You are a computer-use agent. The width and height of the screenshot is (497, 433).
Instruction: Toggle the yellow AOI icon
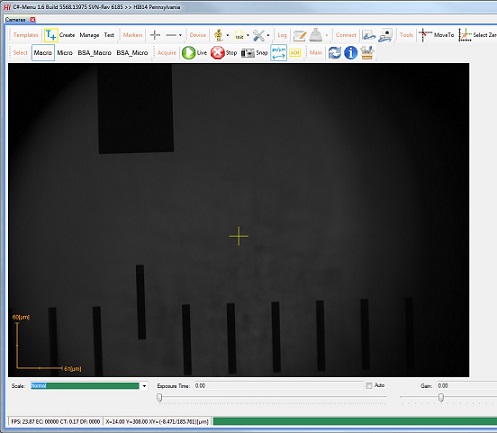[295, 53]
